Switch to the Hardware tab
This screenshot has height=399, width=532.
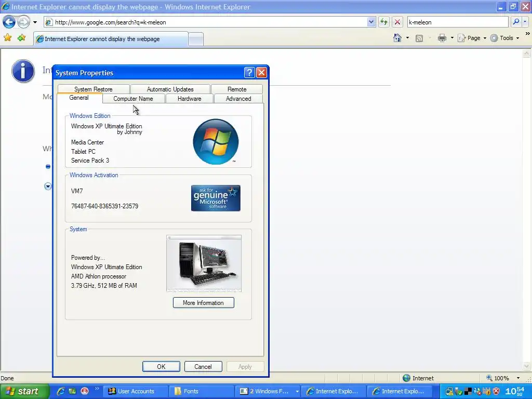coord(189,99)
